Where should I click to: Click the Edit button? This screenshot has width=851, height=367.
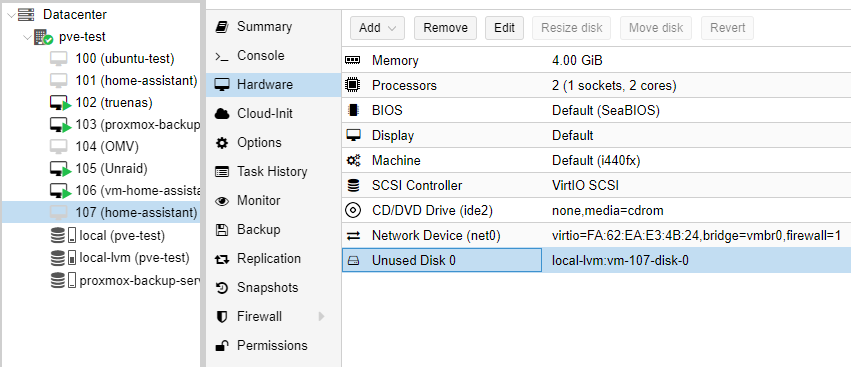coord(504,28)
